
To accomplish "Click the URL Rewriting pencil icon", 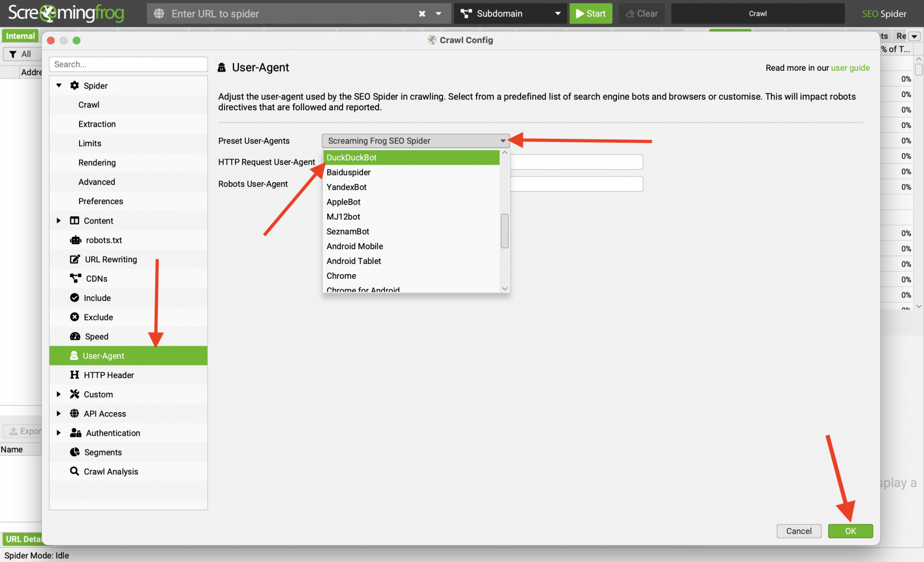I will pos(75,259).
